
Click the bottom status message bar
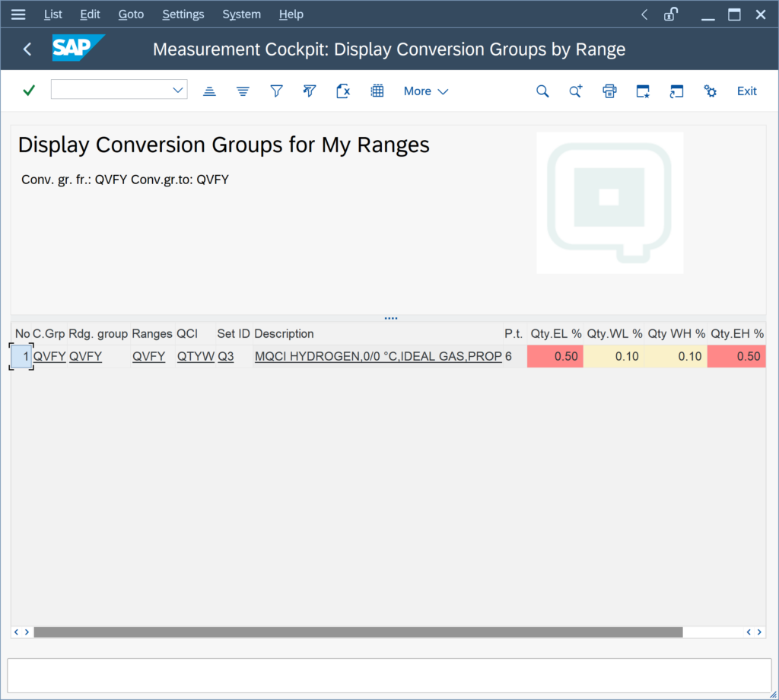389,676
